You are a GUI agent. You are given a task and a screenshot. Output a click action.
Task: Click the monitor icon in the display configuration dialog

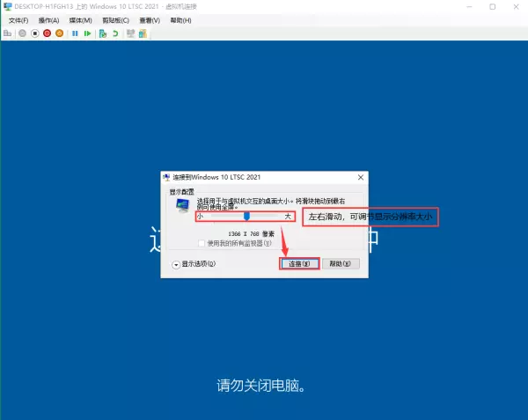tap(183, 205)
